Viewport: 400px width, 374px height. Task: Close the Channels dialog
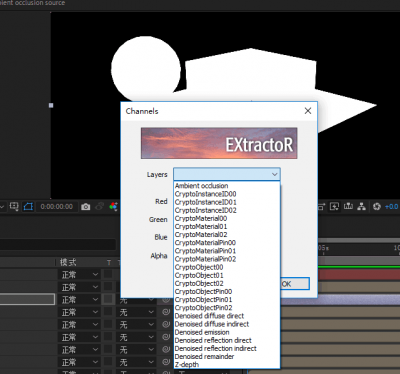click(308, 111)
